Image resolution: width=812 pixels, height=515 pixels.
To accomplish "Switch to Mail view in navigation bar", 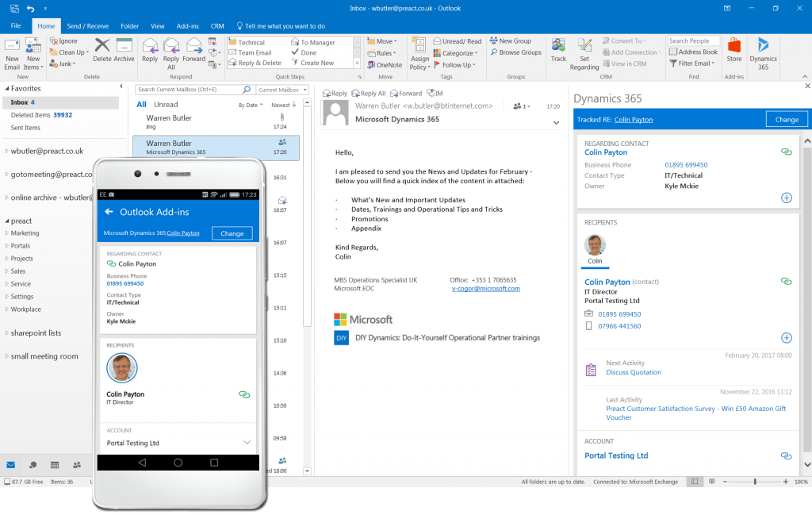I will coord(10,465).
